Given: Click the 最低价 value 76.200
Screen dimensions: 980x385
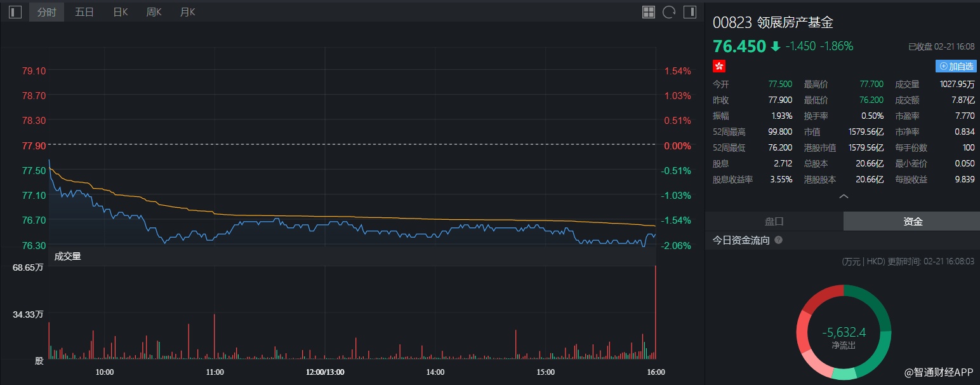Looking at the screenshot, I should point(871,100).
